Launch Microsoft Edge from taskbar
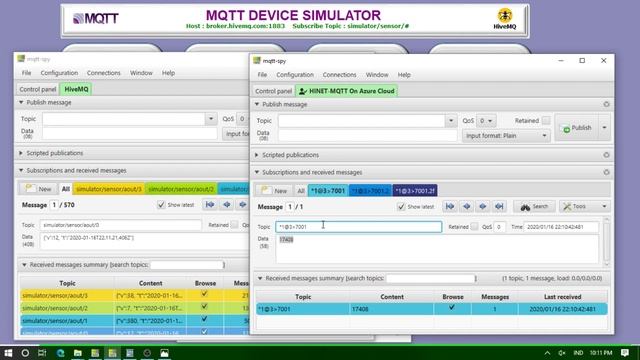This screenshot has width=640, height=360. click(60, 353)
